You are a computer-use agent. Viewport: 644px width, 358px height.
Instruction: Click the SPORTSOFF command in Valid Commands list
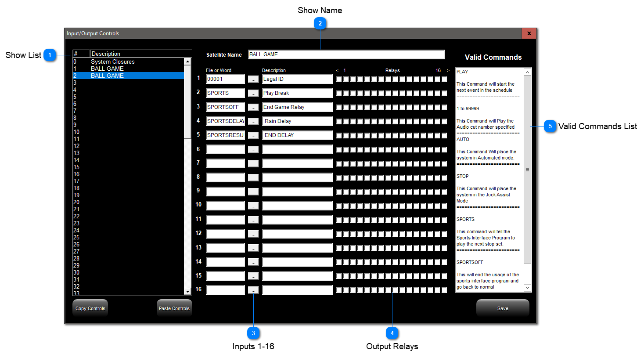pyautogui.click(x=470, y=262)
